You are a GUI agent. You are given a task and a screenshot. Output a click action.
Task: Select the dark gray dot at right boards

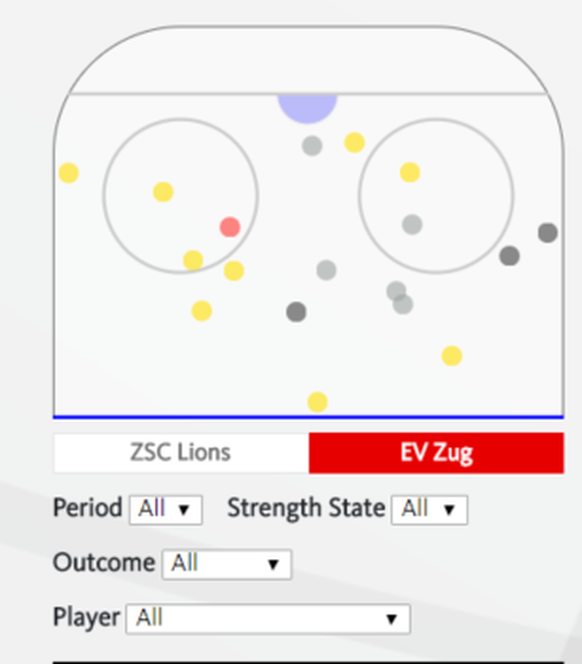(x=548, y=233)
